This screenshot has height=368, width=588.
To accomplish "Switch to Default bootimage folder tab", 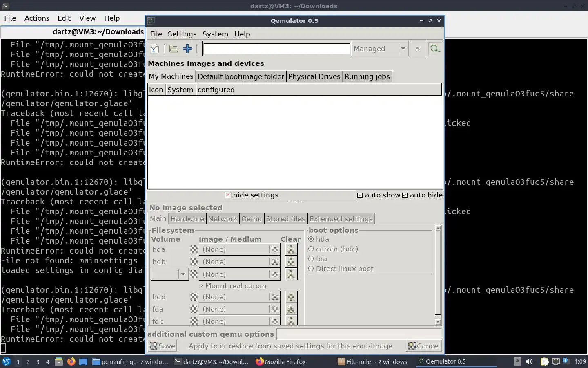I will 241,76.
